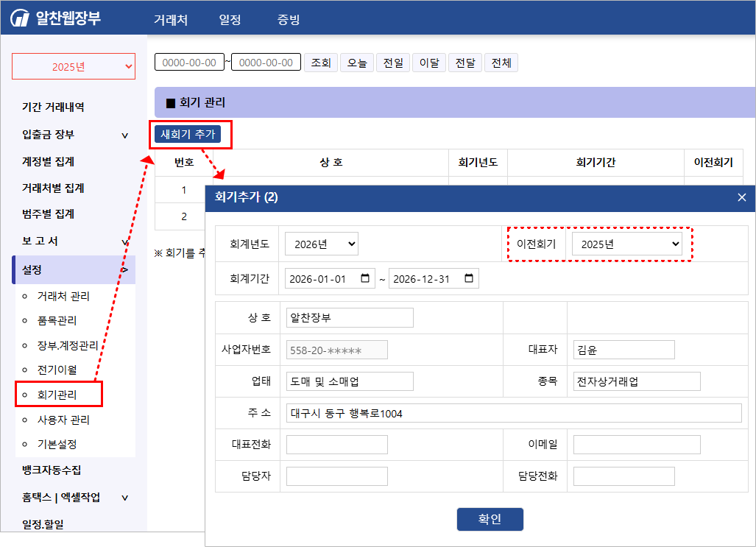The width and height of the screenshot is (756, 547).
Task: Click the 회기년도 column header
Action: (x=478, y=163)
